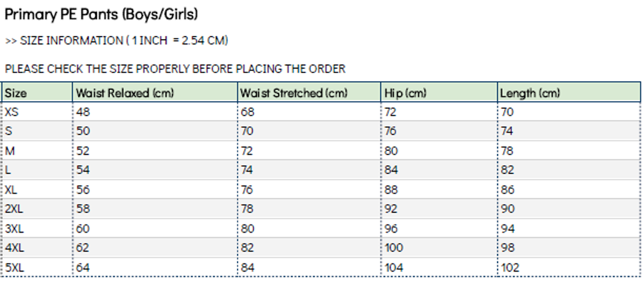Screen dimensions: 644x281
Task: Select the Size column header
Action: [x=16, y=93]
